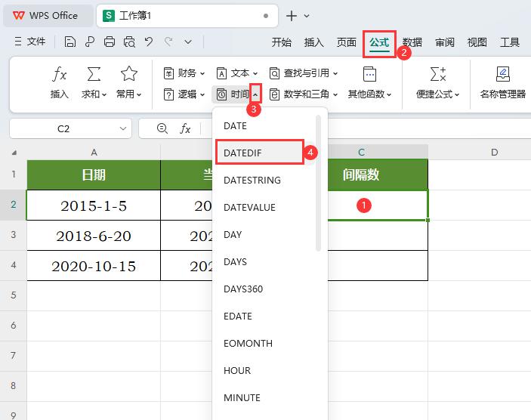The image size is (531, 420).
Task: Click the 间隔数 header cell
Action: point(378,175)
